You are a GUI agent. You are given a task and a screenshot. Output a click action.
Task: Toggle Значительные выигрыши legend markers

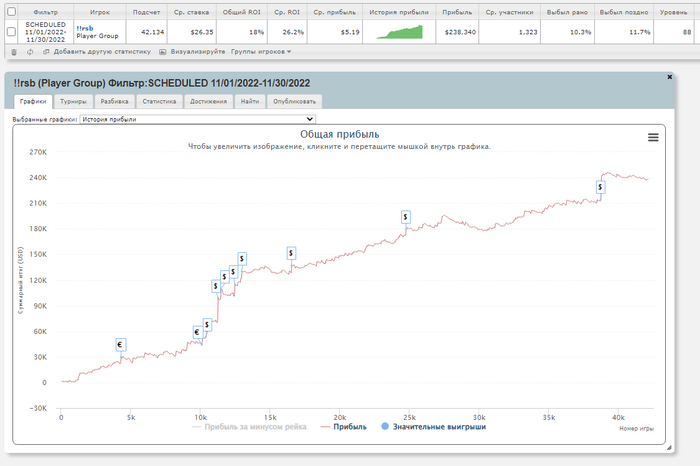tap(433, 427)
